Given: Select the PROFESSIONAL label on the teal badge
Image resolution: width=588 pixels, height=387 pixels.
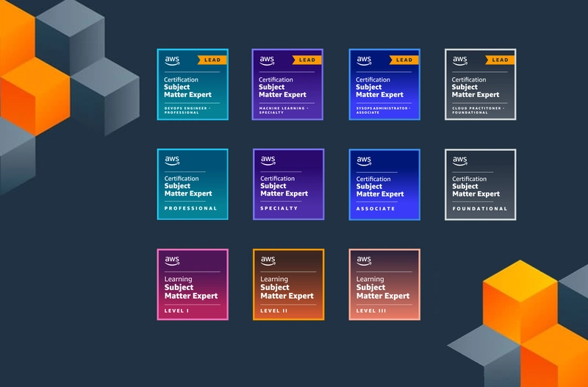Looking at the screenshot, I should (x=190, y=208).
